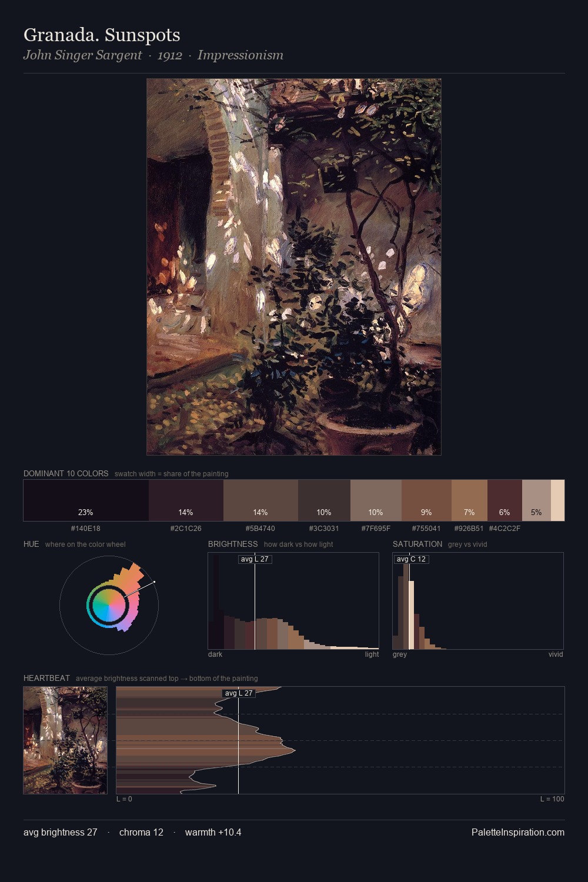The height and width of the screenshot is (882, 588).
Task: Click the heartbeat brightness profile chart
Action: coord(340,740)
